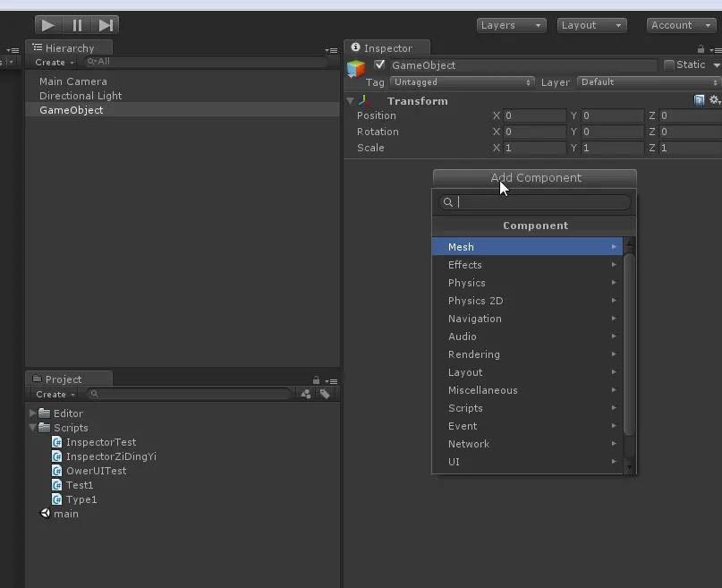Open the Miscellaneous component category
This screenshot has height=588, width=722.
(x=527, y=390)
